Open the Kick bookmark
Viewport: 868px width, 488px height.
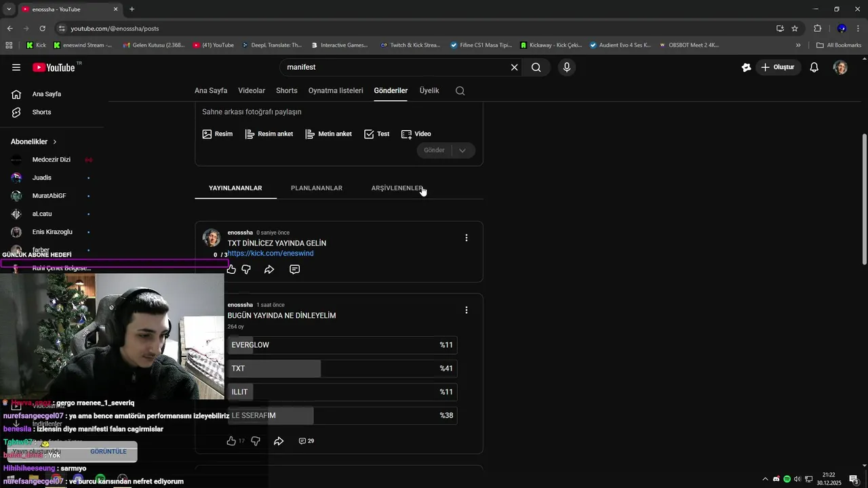pyautogui.click(x=36, y=45)
